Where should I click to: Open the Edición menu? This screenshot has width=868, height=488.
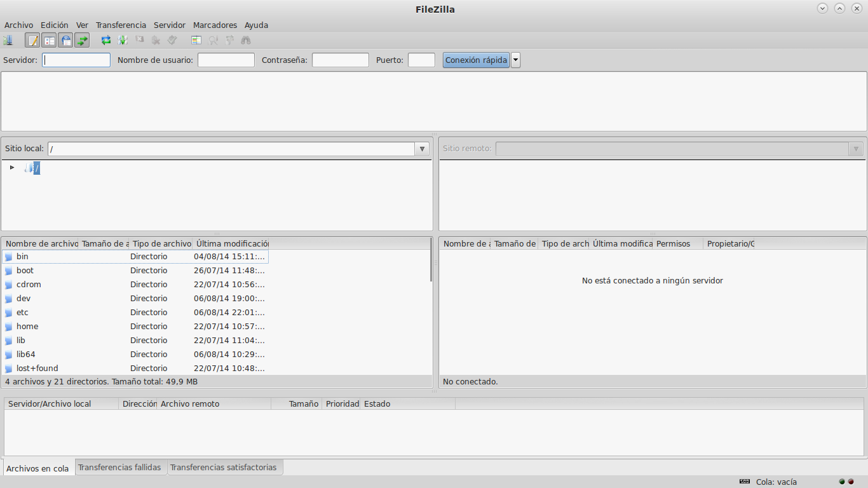click(55, 25)
